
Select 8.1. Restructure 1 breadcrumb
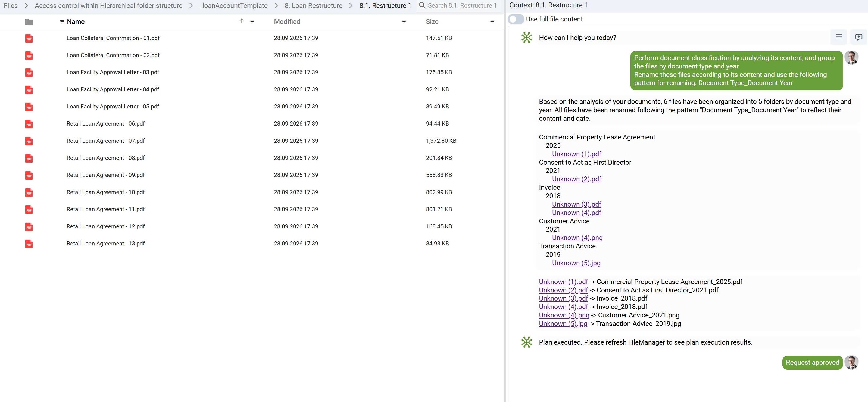coord(385,5)
